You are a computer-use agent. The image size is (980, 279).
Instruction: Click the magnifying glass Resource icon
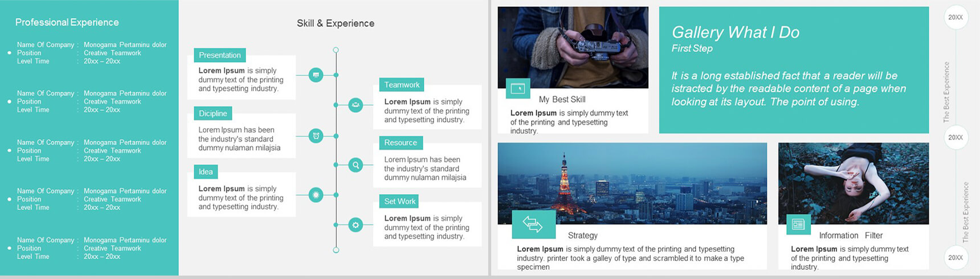(356, 165)
